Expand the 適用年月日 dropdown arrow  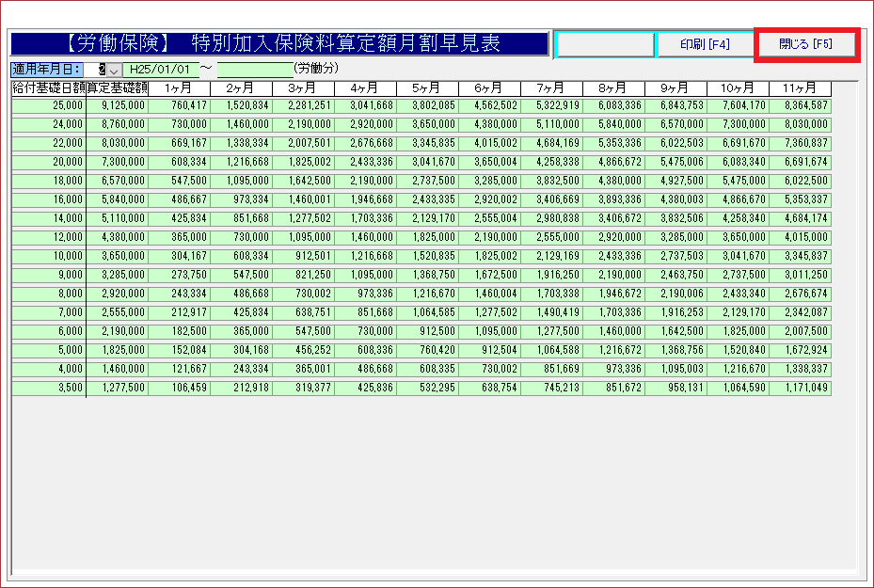coord(114,70)
